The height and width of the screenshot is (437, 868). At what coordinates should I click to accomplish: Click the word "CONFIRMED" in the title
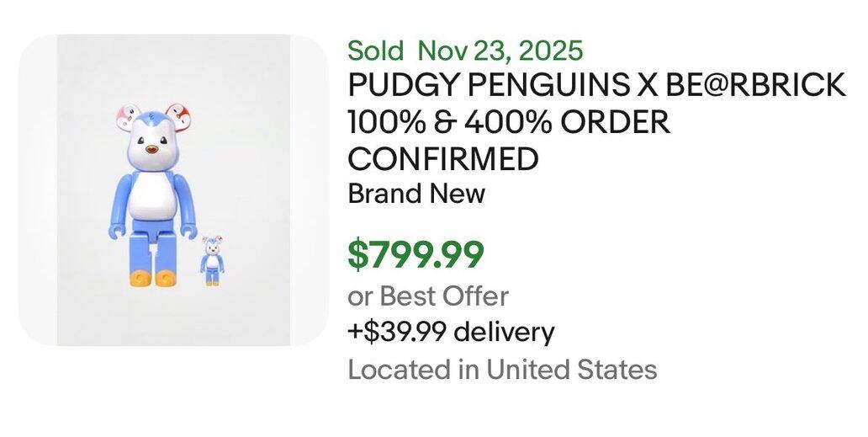[x=443, y=158]
